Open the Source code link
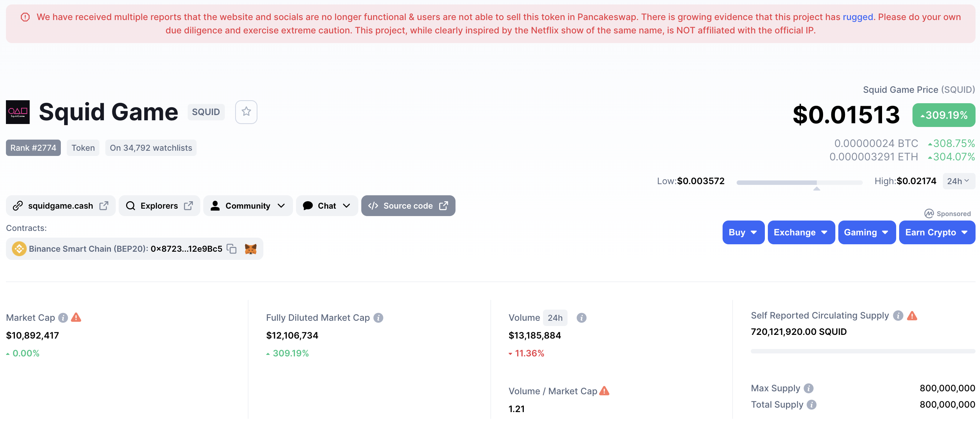The height and width of the screenshot is (421, 980). pos(408,206)
